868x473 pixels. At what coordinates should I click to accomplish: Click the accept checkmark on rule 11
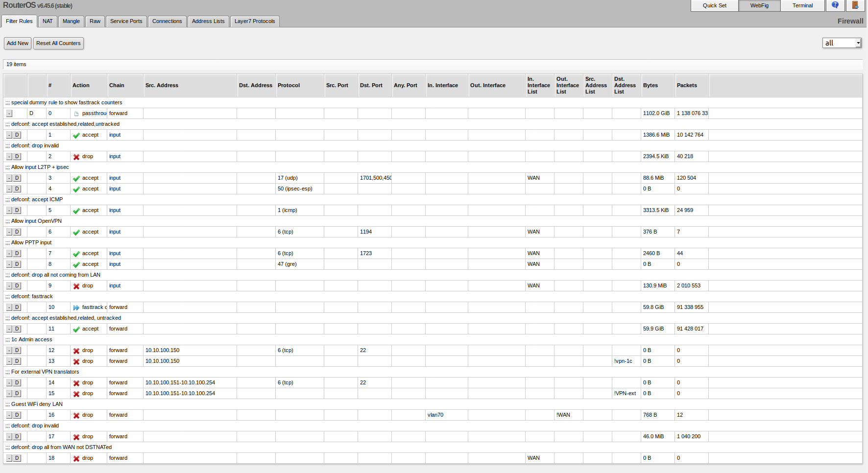coord(76,329)
